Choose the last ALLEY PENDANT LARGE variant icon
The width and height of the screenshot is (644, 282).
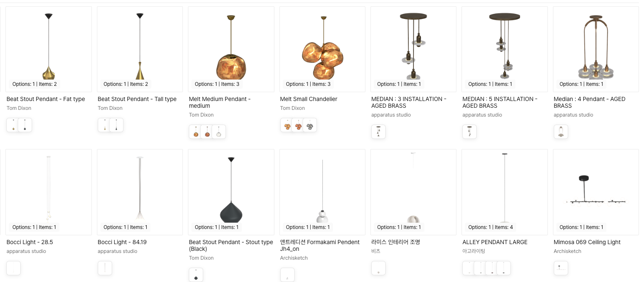click(x=503, y=268)
